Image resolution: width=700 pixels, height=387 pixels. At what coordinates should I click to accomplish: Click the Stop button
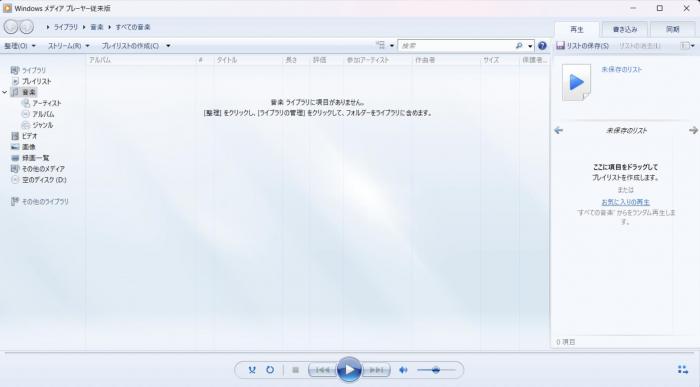tap(295, 370)
